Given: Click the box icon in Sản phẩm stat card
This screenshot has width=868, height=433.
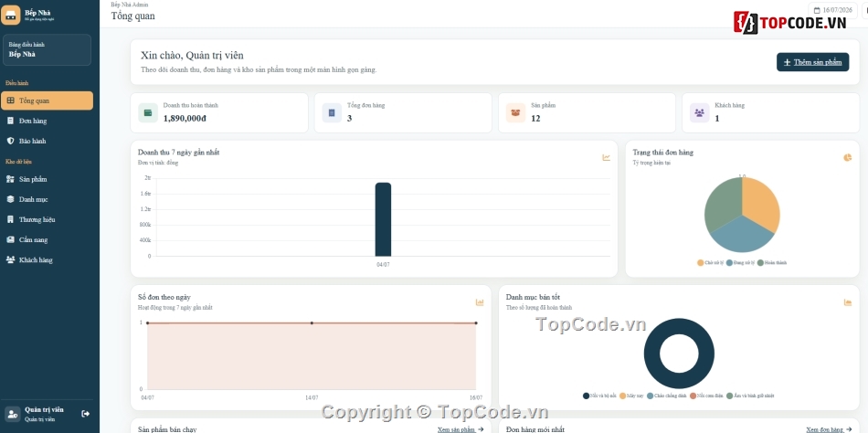Looking at the screenshot, I should [x=515, y=113].
